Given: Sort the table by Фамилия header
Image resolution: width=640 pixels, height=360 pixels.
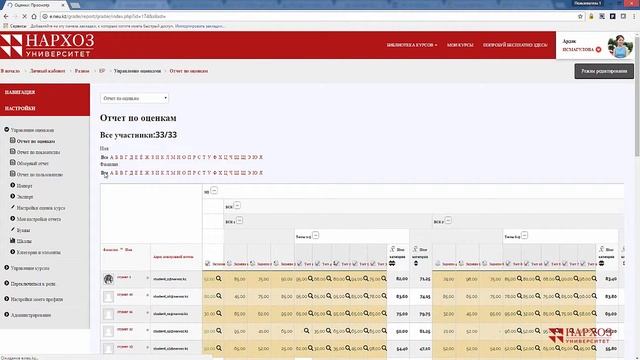Looking at the screenshot, I should pyautogui.click(x=110, y=249).
